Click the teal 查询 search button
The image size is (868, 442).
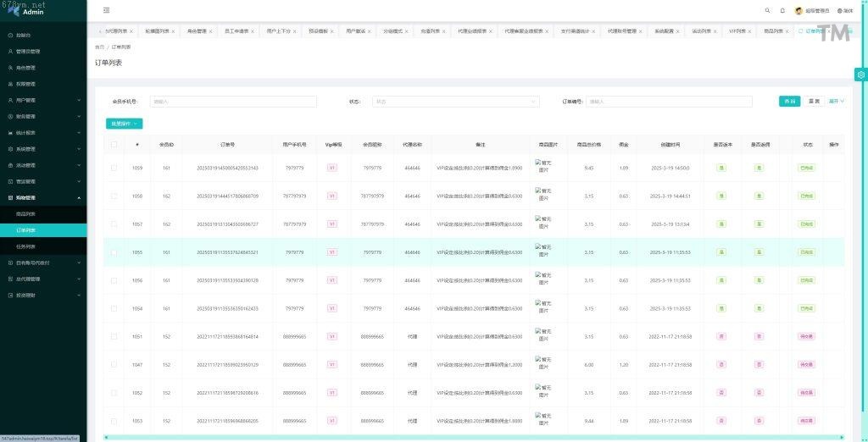coord(789,102)
